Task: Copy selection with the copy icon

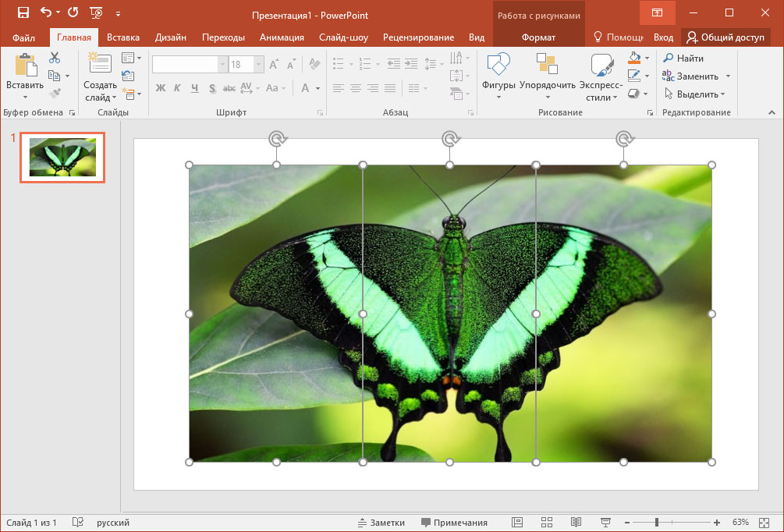Action: [x=54, y=76]
